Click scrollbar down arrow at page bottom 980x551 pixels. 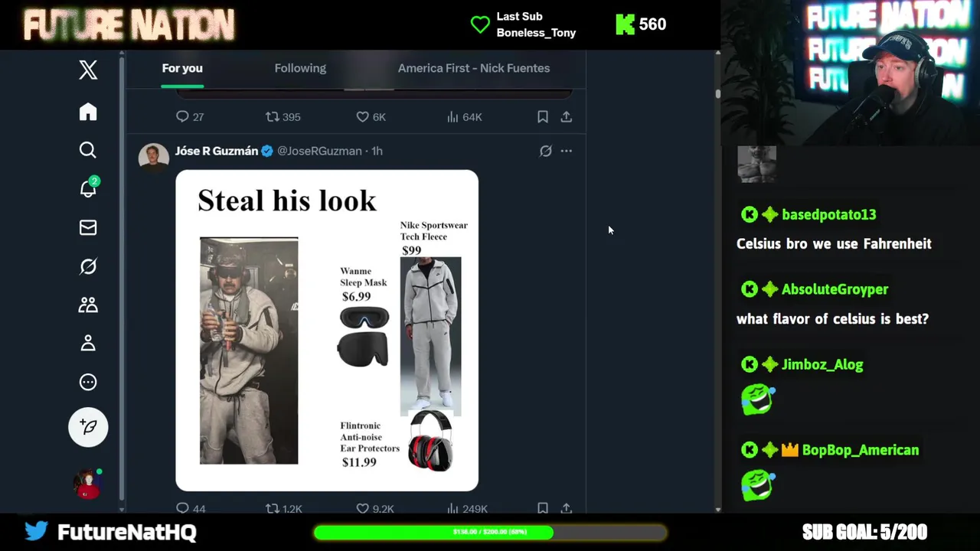pyautogui.click(x=717, y=509)
